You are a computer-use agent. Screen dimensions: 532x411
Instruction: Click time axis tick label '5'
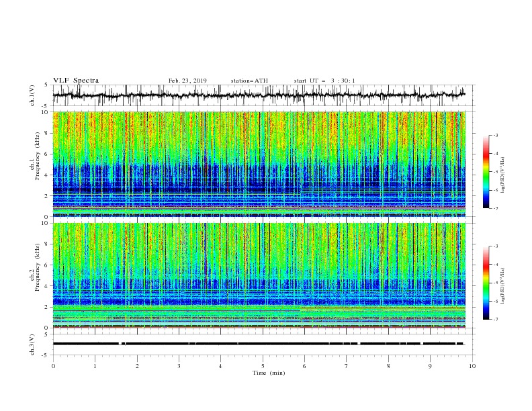tap(263, 366)
